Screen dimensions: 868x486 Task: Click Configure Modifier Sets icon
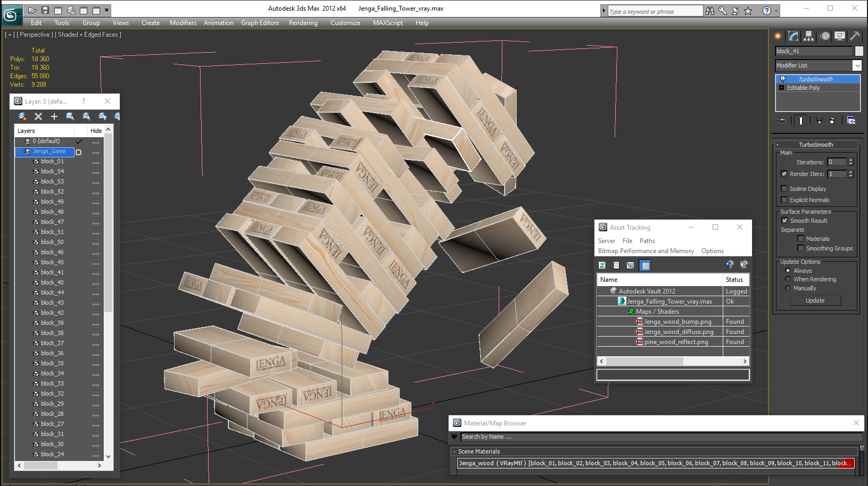[x=851, y=120]
